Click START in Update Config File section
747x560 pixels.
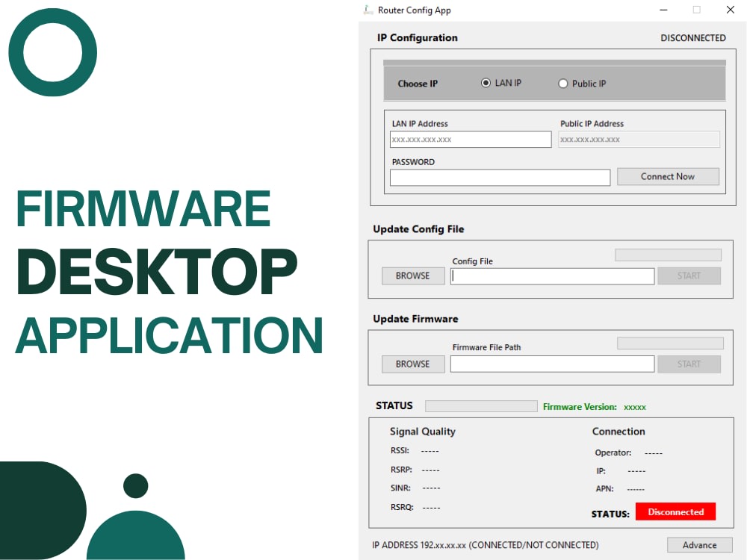point(689,276)
